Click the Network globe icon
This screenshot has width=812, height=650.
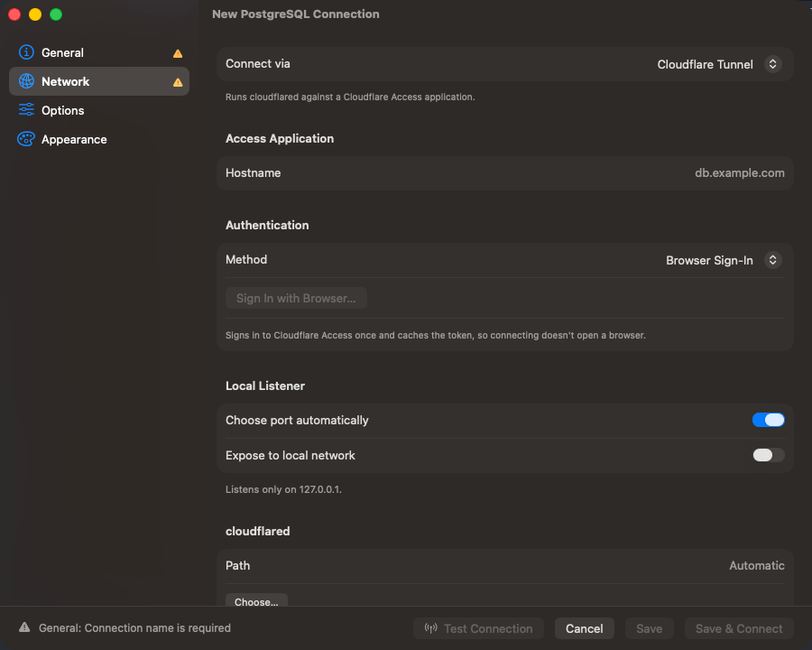coord(26,81)
